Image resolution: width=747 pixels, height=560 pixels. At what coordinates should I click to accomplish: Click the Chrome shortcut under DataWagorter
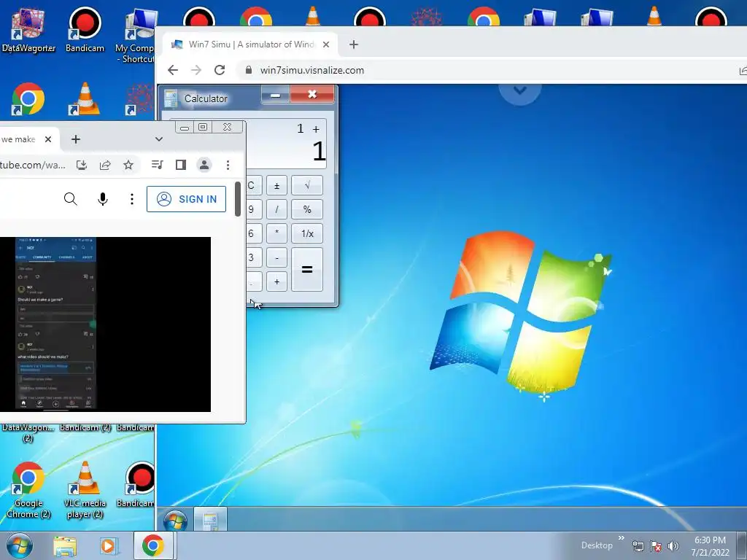pos(28,98)
